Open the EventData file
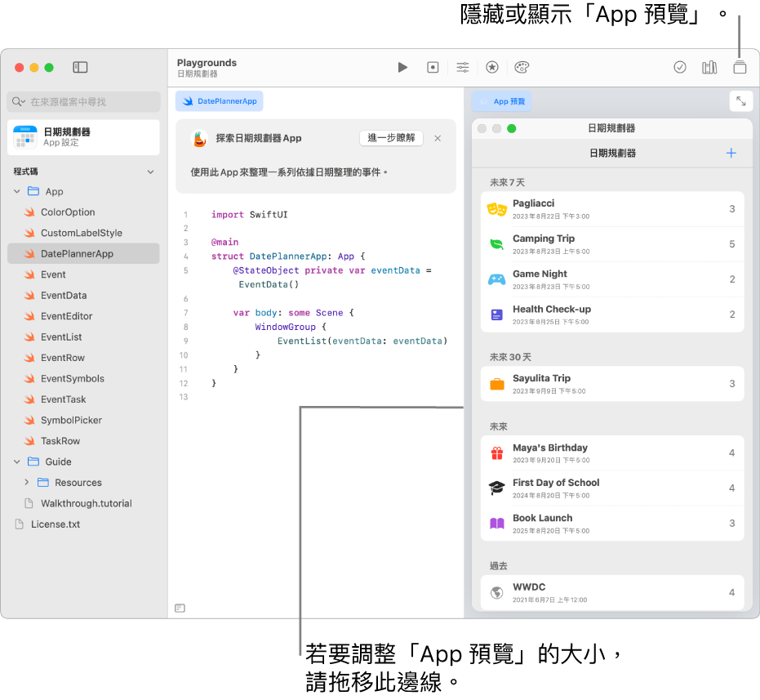Image resolution: width=760 pixels, height=700 pixels. [83, 296]
